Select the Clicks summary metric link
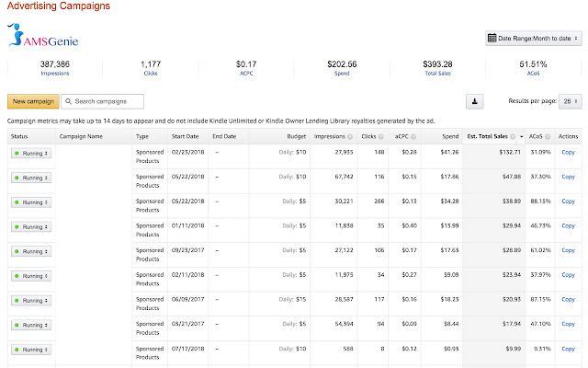This screenshot has height=368, width=588. [151, 74]
